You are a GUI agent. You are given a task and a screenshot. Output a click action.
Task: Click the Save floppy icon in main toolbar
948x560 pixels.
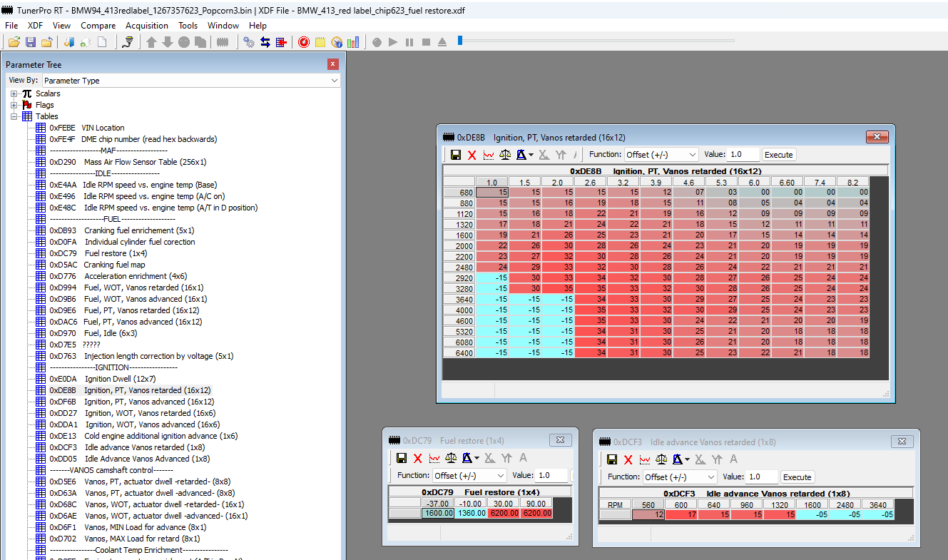(x=31, y=42)
